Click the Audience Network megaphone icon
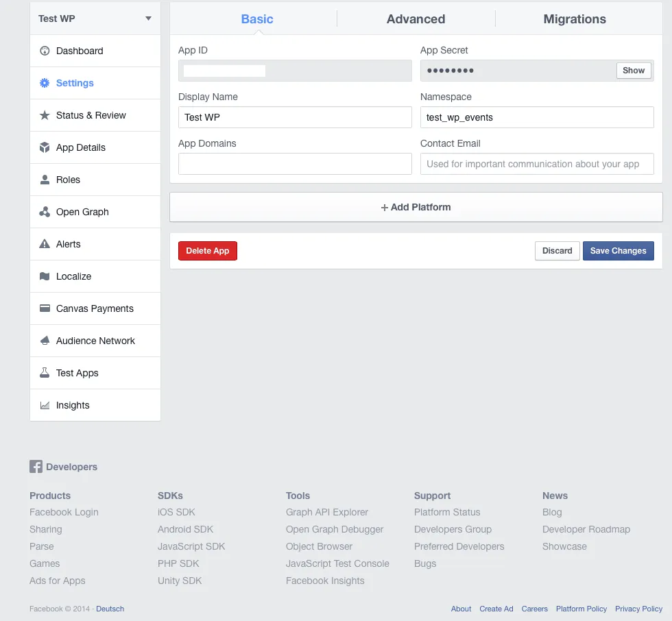Screen dimensions: 672x621 pos(45,341)
